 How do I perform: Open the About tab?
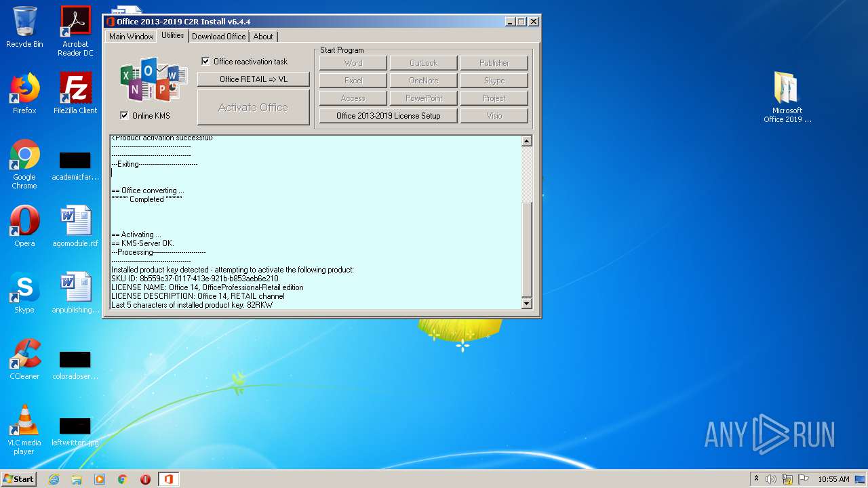point(263,37)
